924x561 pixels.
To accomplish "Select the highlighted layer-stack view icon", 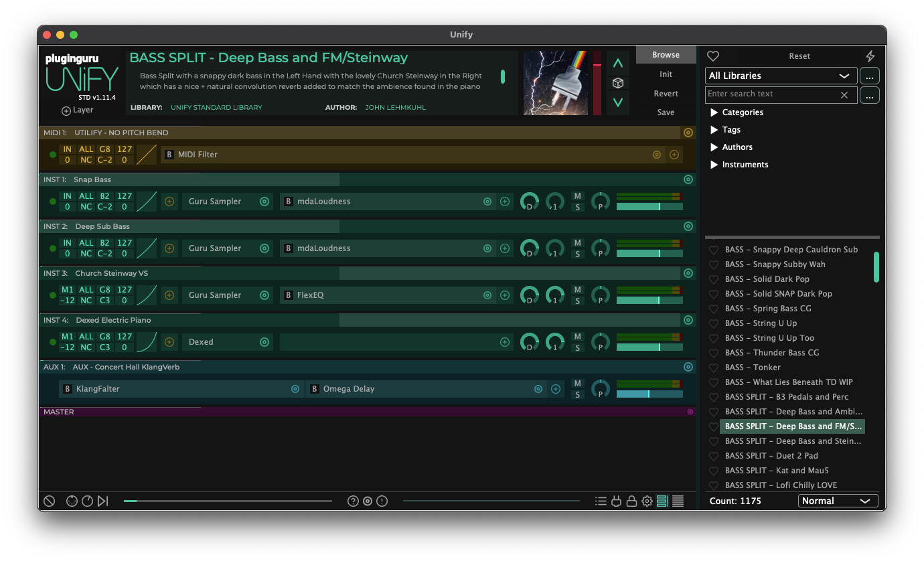I will (662, 501).
